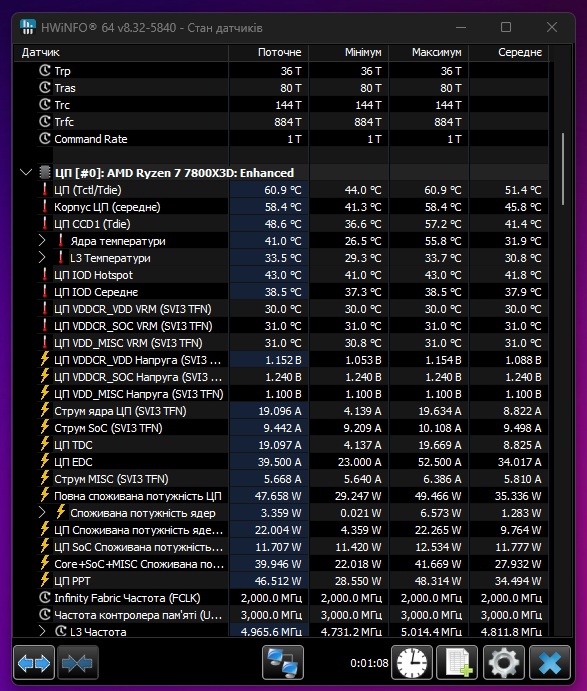The image size is (587, 691).
Task: Collapse the AMD Ryzen 7 7800X3D group
Action: 26,172
